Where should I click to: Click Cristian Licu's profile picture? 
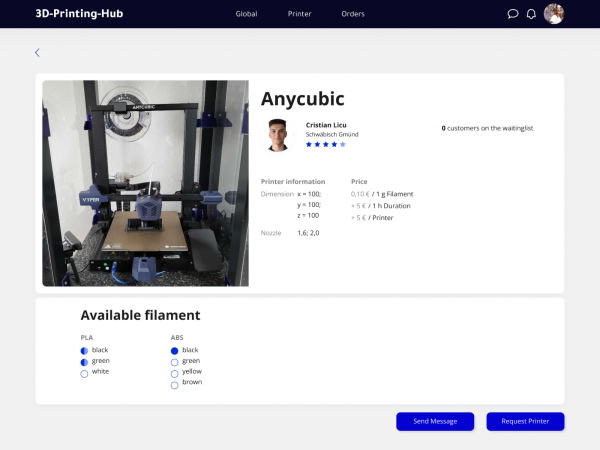pos(278,135)
